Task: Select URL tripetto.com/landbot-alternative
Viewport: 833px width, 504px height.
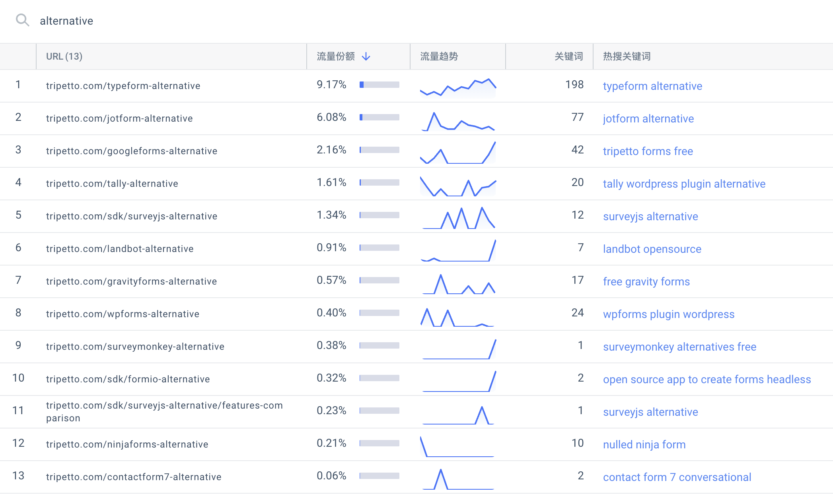Action: [120, 249]
